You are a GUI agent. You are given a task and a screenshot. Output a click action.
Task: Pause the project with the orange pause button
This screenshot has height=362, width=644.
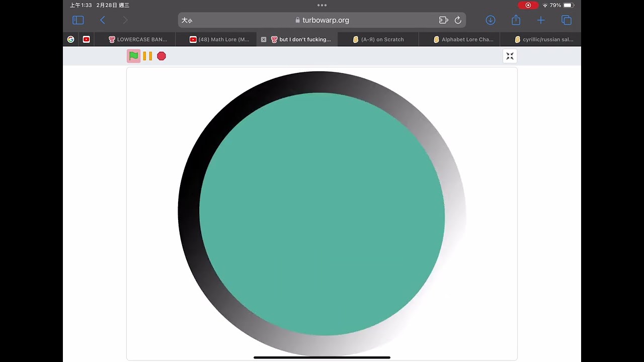pyautogui.click(x=147, y=56)
